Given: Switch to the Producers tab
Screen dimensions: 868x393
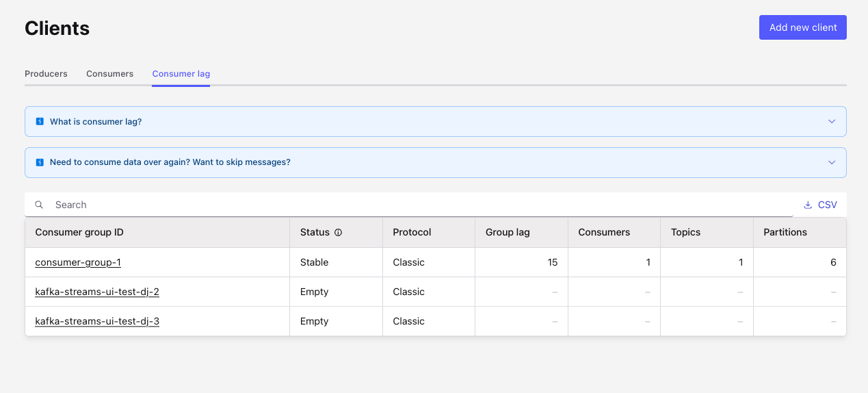Looking at the screenshot, I should pos(46,74).
